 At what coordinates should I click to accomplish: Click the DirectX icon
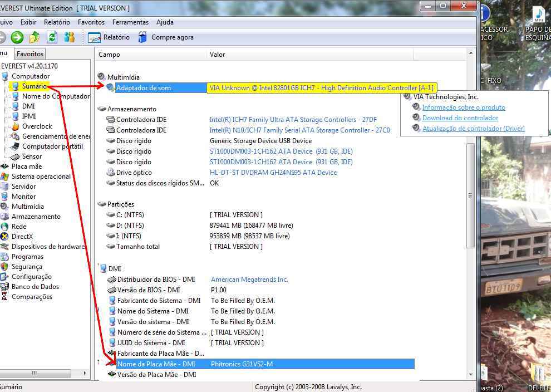pyautogui.click(x=4, y=237)
